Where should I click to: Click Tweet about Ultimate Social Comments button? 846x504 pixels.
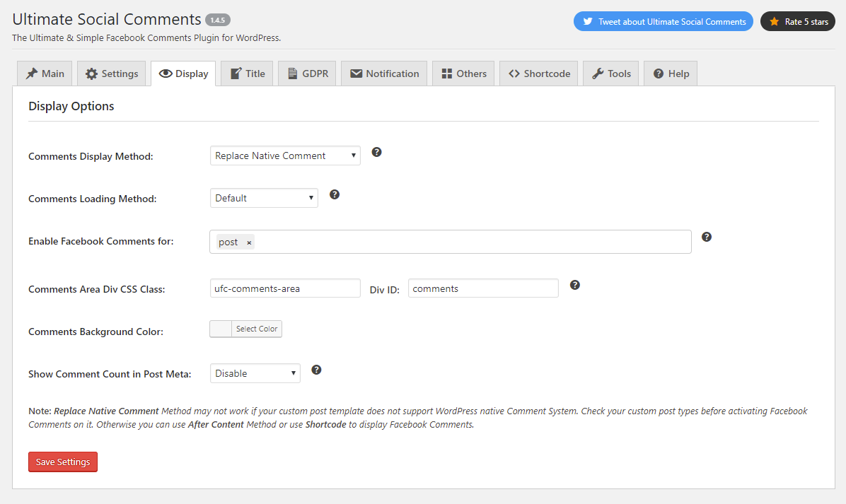[x=664, y=22]
